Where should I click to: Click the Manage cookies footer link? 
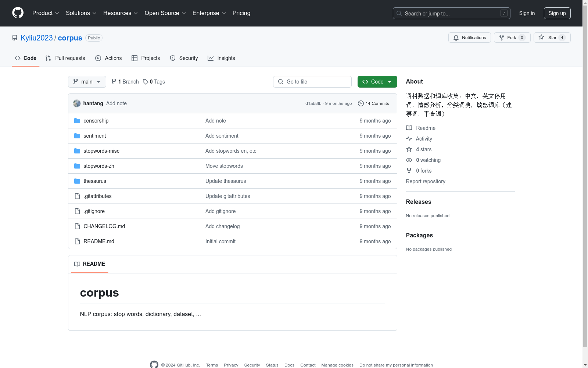pos(337,365)
